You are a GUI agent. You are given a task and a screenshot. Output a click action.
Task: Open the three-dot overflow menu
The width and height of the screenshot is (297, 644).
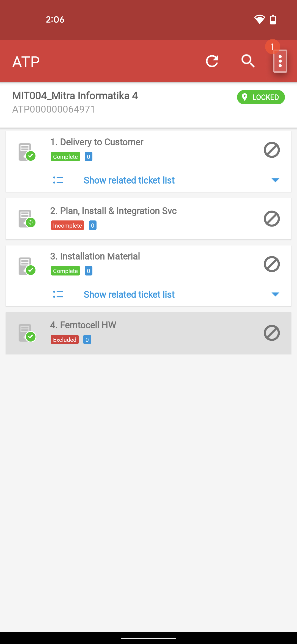click(280, 61)
